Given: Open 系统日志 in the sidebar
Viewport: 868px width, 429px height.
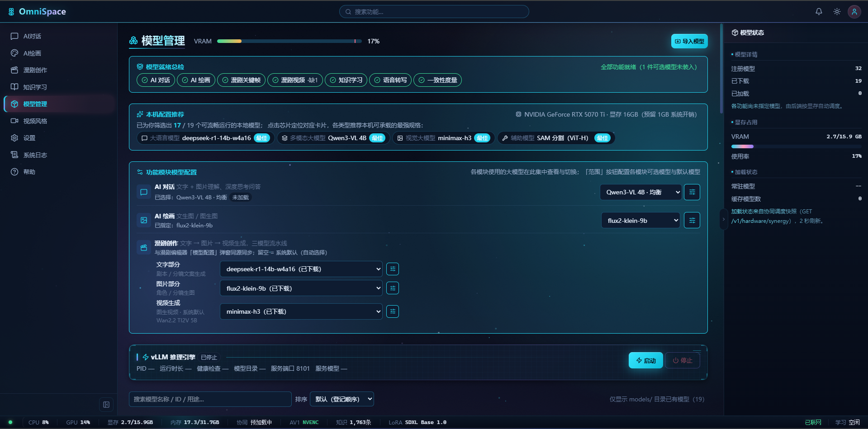Looking at the screenshot, I should pos(35,155).
